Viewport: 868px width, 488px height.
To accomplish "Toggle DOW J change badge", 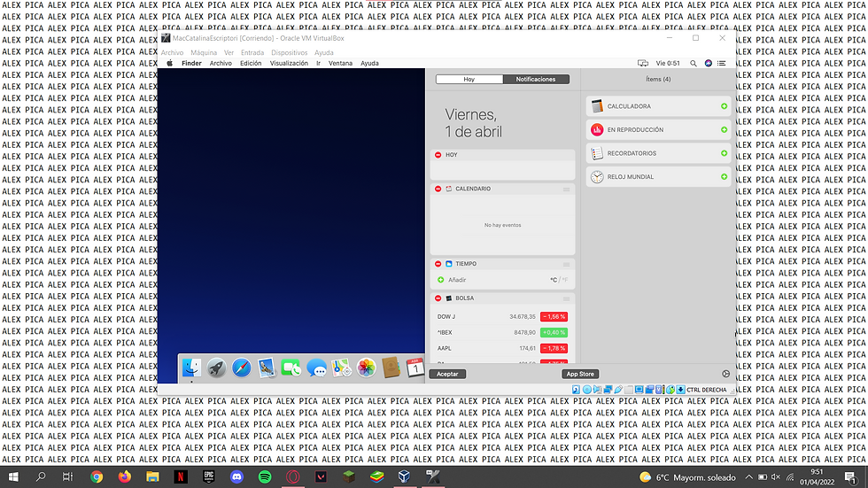I will click(x=554, y=317).
